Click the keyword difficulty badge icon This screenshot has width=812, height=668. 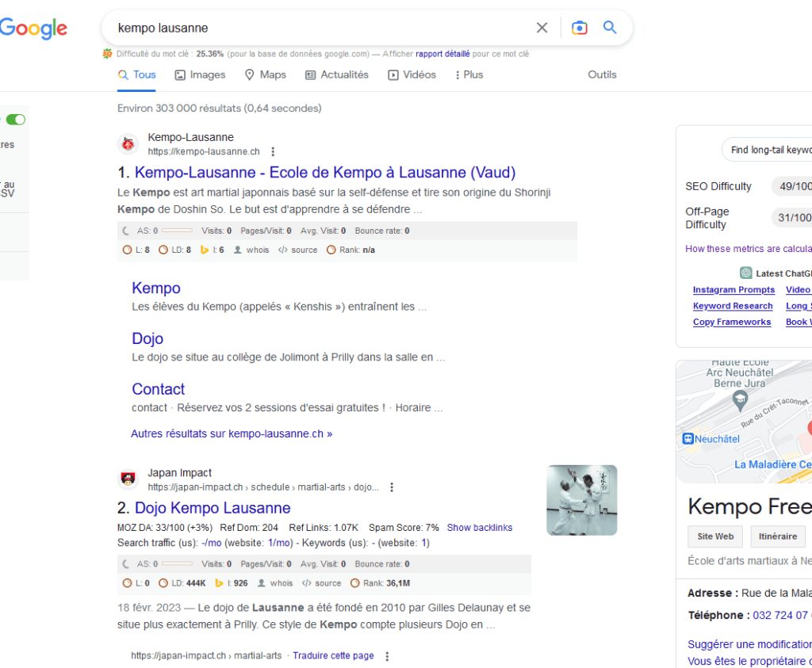click(x=106, y=54)
